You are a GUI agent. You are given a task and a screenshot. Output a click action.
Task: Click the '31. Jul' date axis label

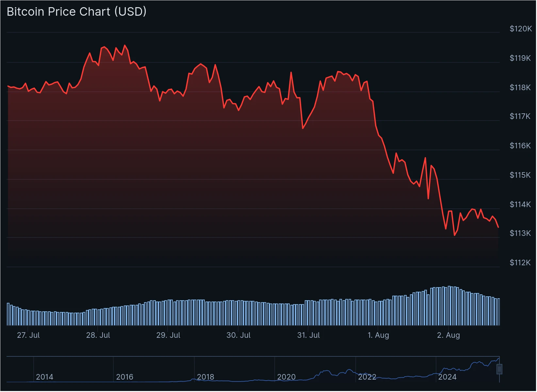[308, 335]
